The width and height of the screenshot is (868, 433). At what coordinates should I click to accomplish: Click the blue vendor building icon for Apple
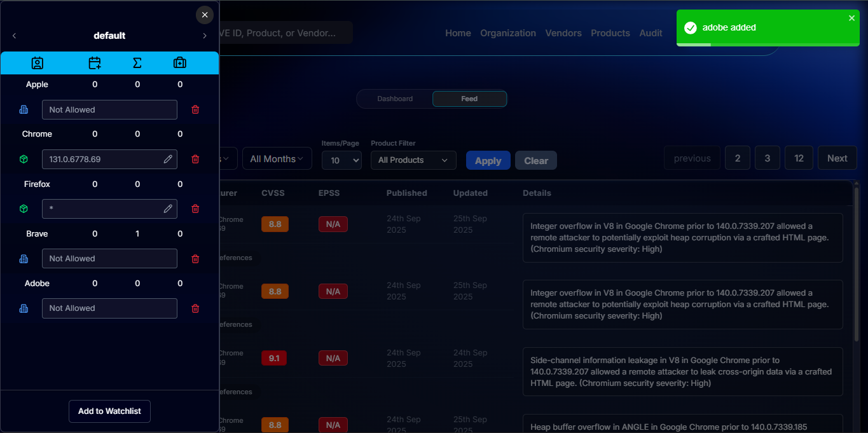pos(24,109)
